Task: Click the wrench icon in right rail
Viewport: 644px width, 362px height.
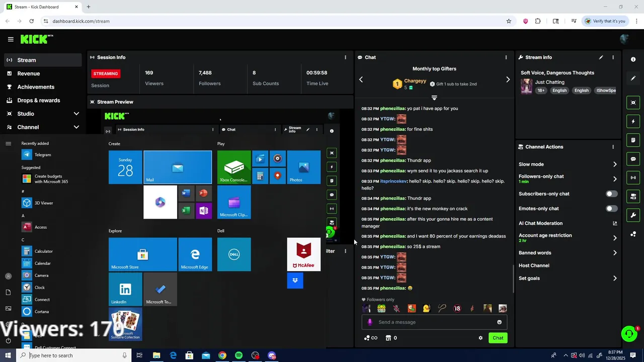Action: pos(633,215)
